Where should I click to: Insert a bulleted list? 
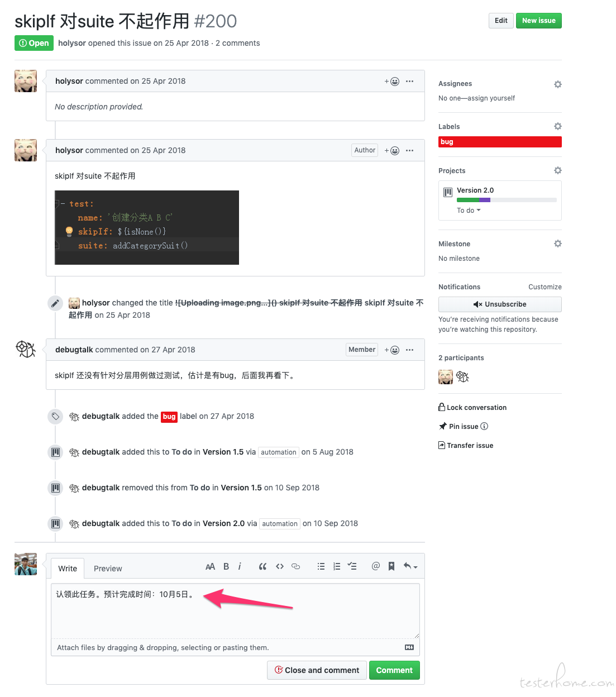tap(321, 566)
